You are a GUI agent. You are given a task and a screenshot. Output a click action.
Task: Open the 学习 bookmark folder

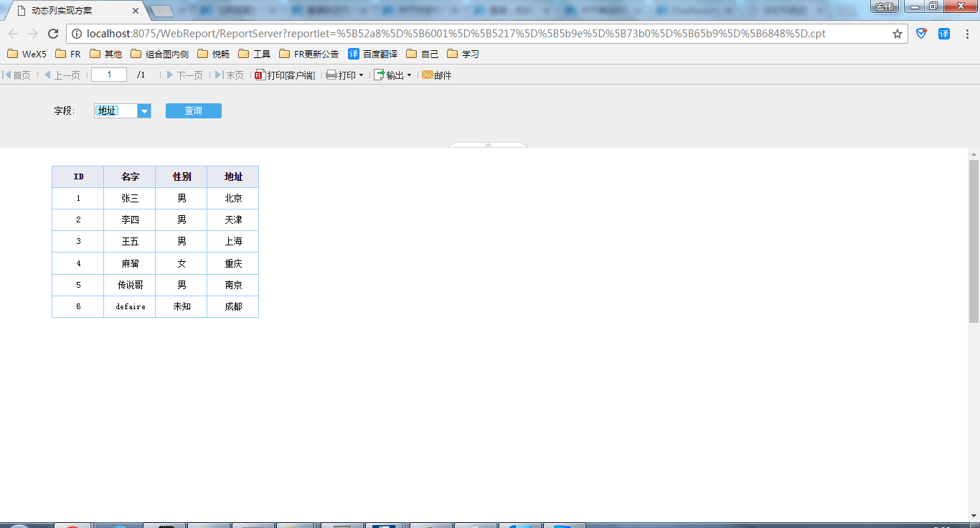463,54
